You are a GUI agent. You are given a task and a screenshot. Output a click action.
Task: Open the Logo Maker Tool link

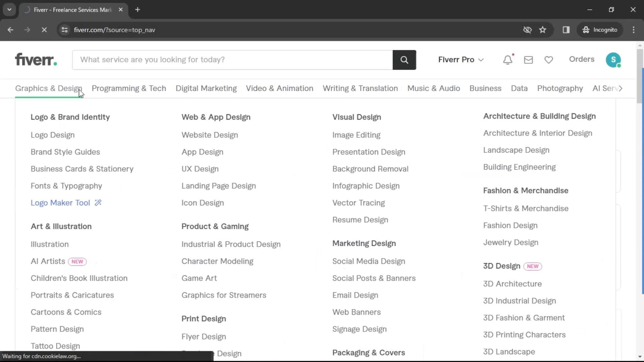(60, 203)
